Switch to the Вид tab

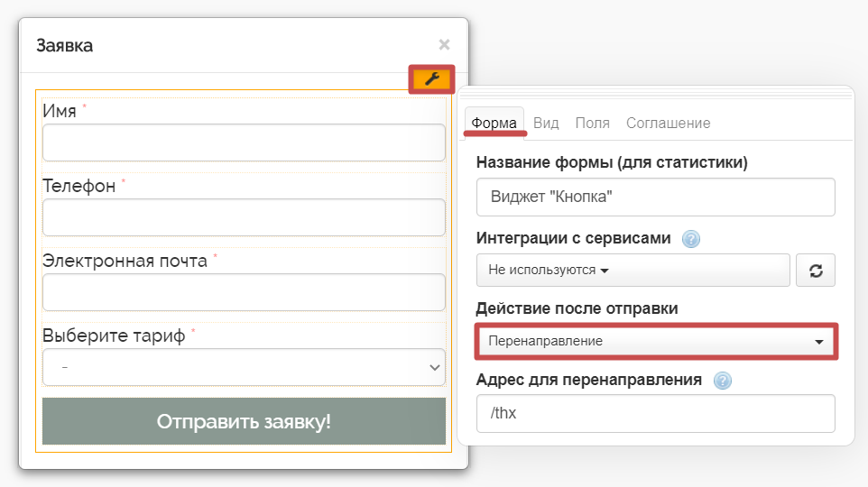coord(546,123)
